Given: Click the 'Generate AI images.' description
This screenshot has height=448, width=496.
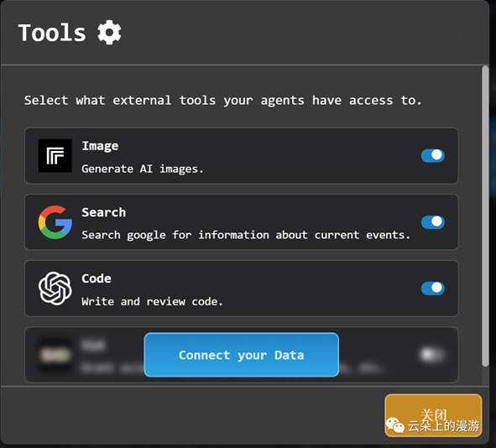Looking at the screenshot, I should tap(143, 169).
